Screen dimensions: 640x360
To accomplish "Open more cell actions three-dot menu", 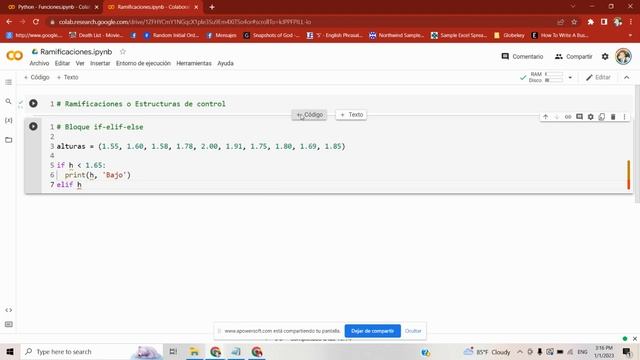I will click(624, 117).
